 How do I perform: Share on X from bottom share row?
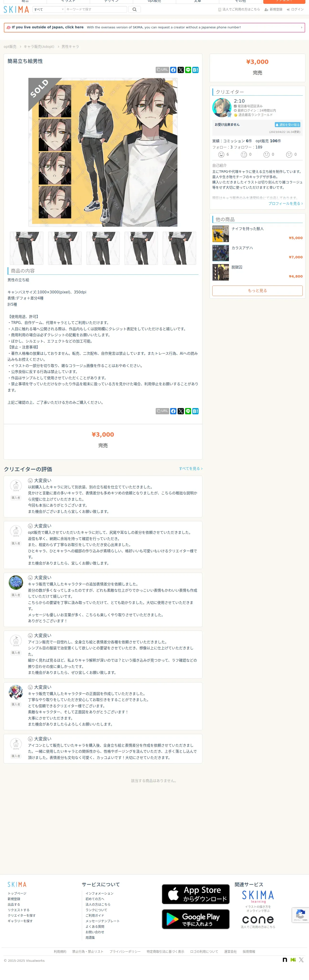(x=180, y=411)
